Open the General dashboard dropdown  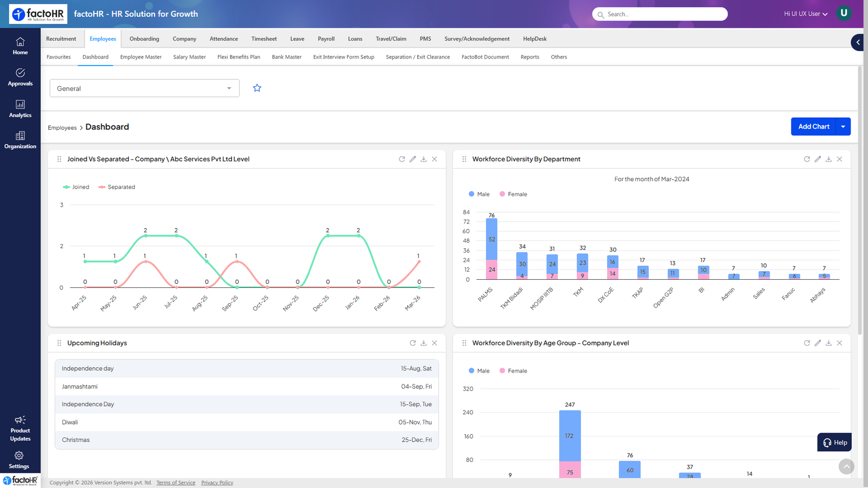(144, 88)
